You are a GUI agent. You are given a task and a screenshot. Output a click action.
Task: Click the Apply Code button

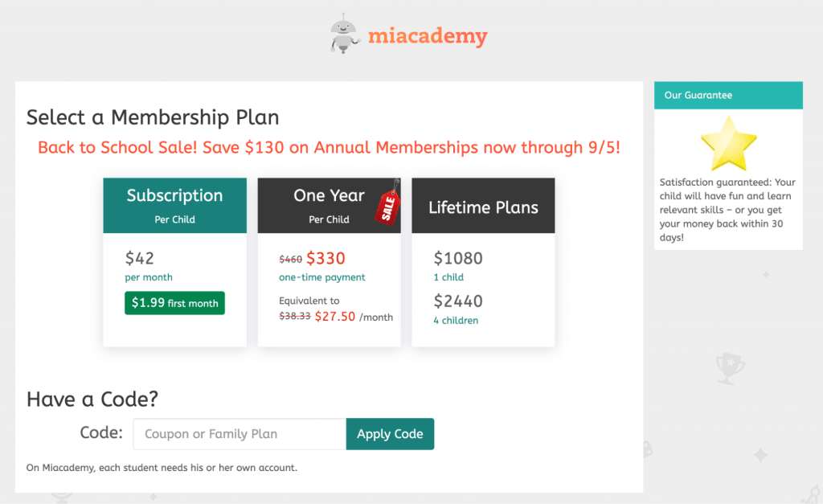point(390,433)
